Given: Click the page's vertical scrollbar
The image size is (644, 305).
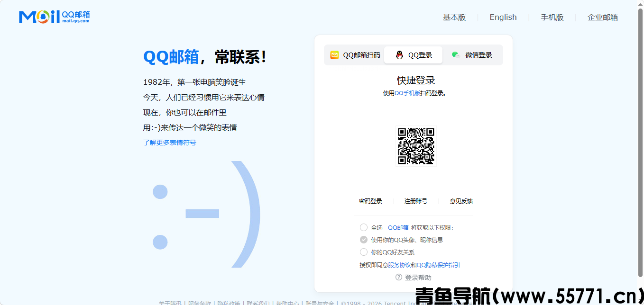Looking at the screenshot, I should click(x=640, y=142).
